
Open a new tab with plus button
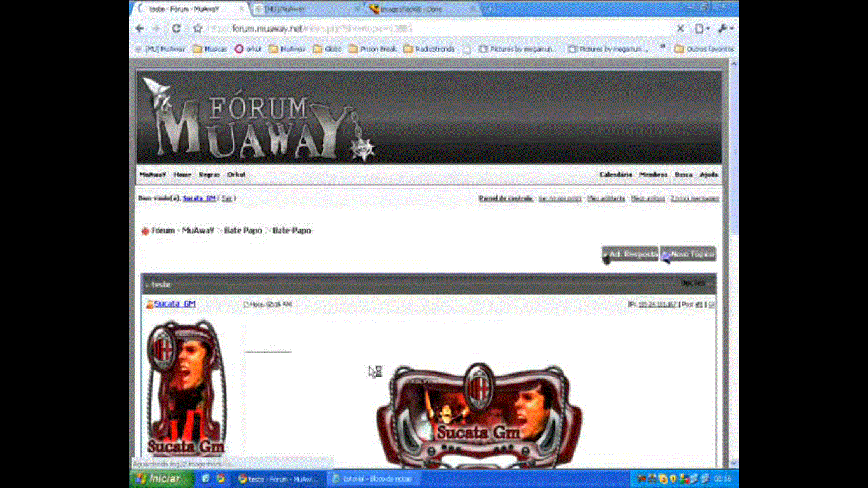(x=490, y=9)
